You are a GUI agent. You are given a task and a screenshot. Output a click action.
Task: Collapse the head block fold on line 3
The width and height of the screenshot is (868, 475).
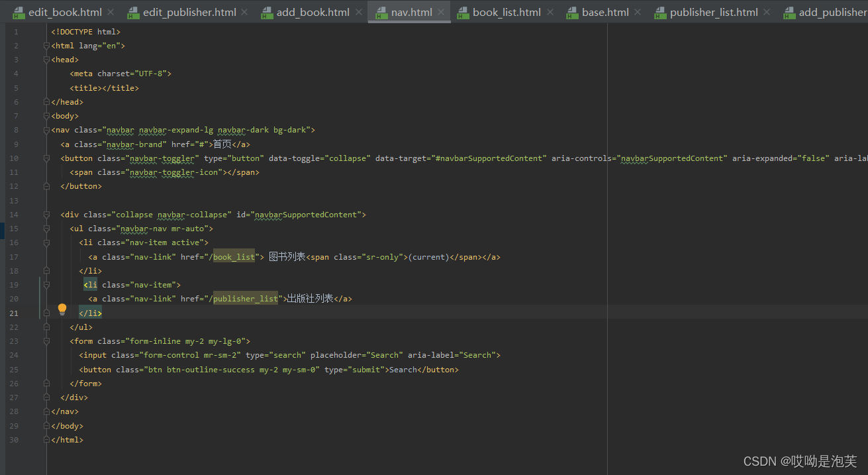pos(46,60)
